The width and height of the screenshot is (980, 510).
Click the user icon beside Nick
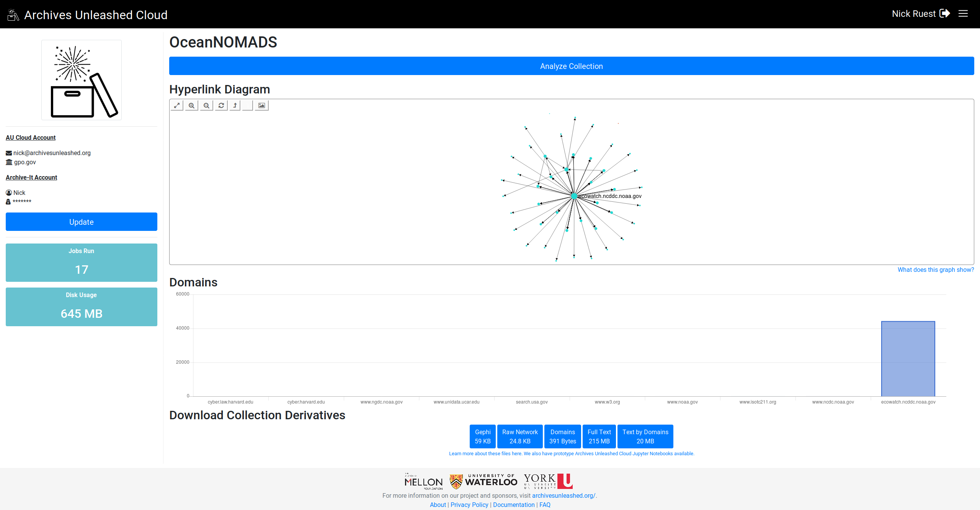9,193
